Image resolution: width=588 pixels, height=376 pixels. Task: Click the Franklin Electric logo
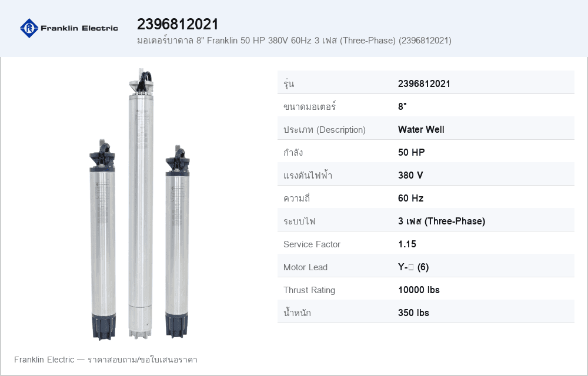tap(69, 28)
